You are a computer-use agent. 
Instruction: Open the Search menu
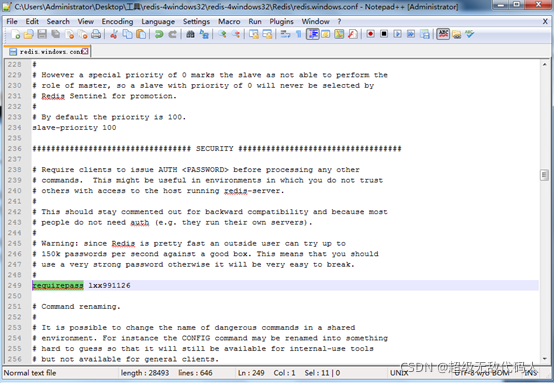58,22
